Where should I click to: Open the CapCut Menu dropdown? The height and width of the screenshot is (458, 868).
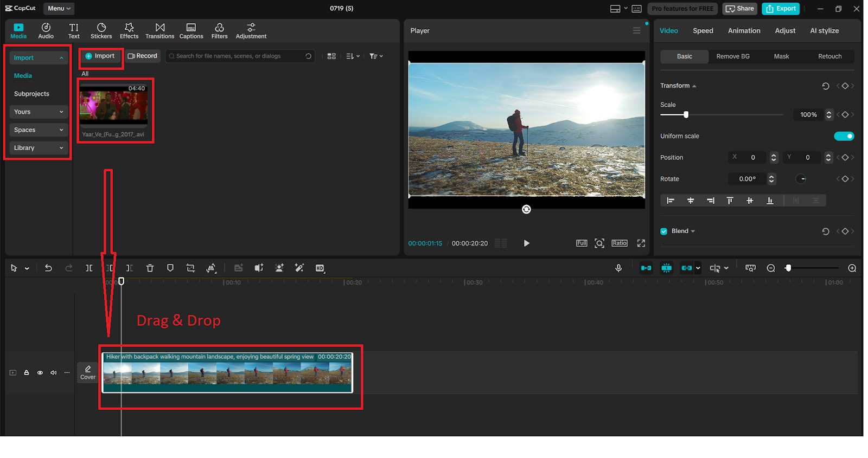click(x=59, y=8)
